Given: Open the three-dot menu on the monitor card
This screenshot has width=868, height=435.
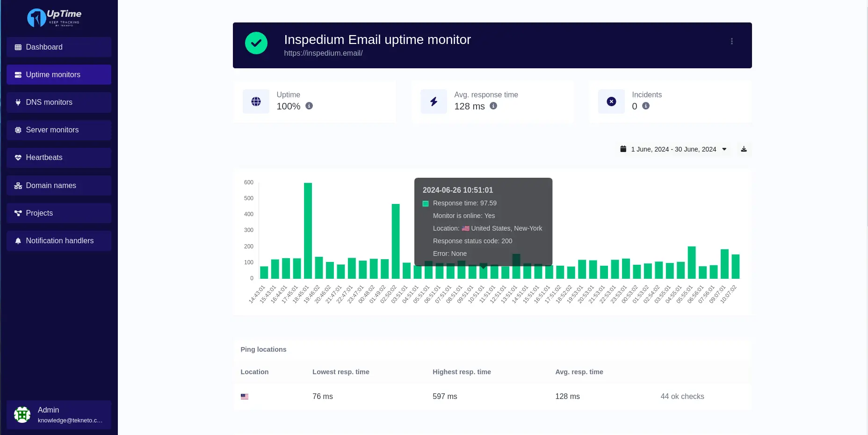Looking at the screenshot, I should coord(732,41).
